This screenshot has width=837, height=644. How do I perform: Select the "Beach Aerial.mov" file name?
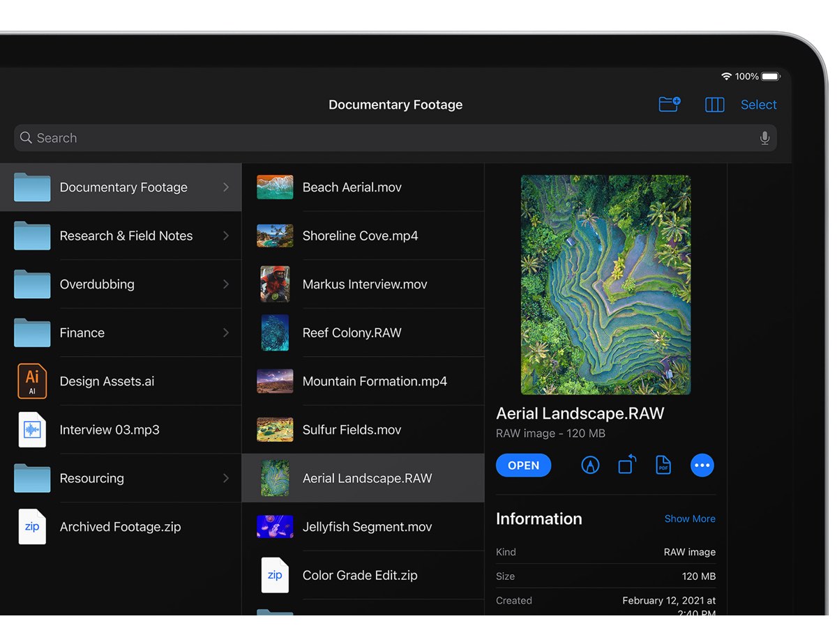click(x=352, y=187)
